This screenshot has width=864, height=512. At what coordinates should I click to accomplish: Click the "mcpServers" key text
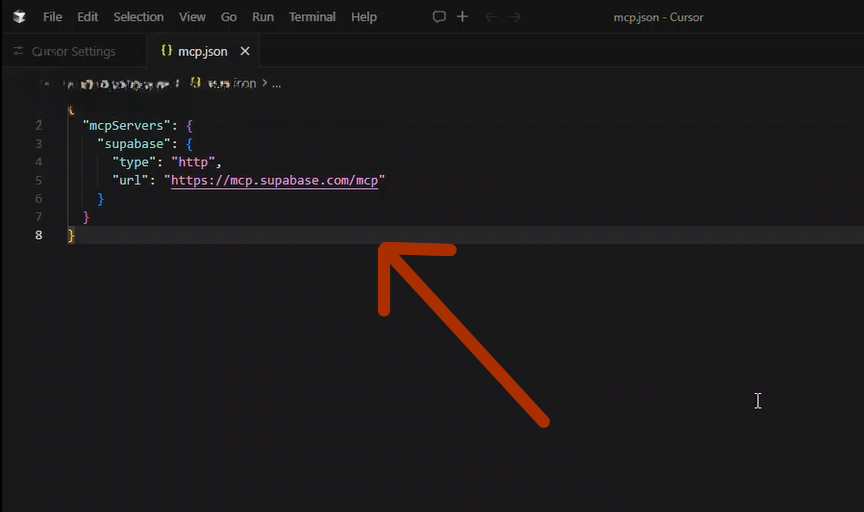(126, 126)
